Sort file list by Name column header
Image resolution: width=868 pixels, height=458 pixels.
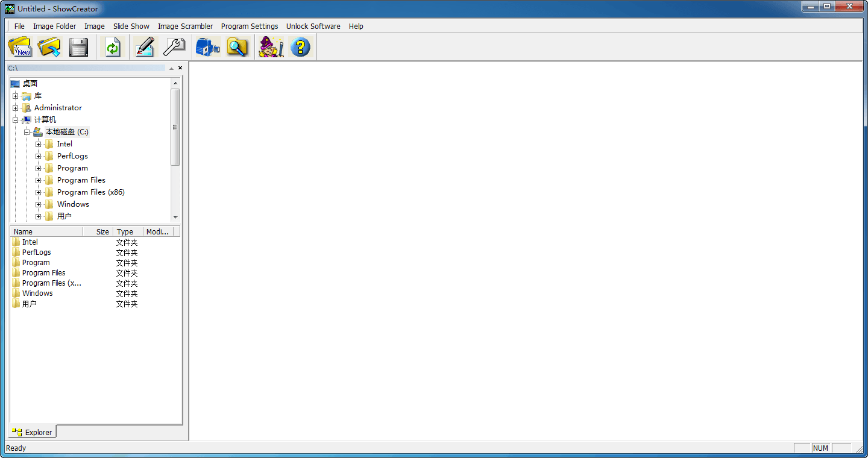[46, 231]
